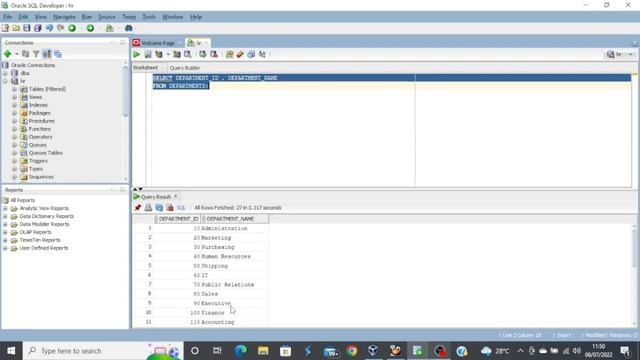This screenshot has width=640, height=360.
Task: Click the green Forward navigation icon
Action: tap(90, 28)
